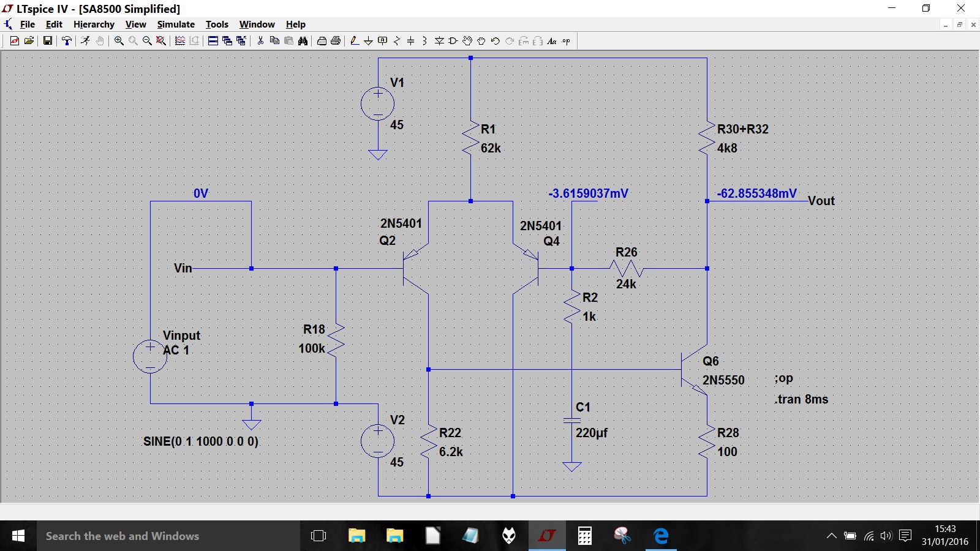Click the R30+R32 resistor label
The image size is (980, 551).
[x=742, y=129]
